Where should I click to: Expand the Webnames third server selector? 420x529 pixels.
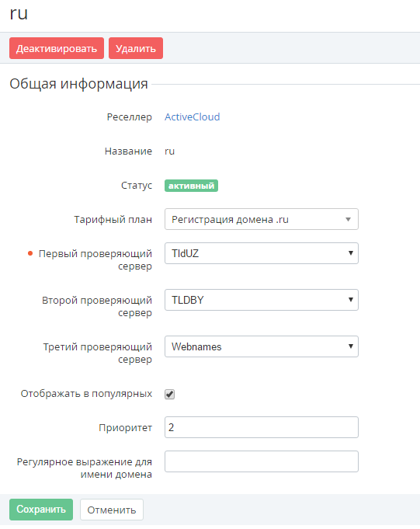(x=261, y=346)
